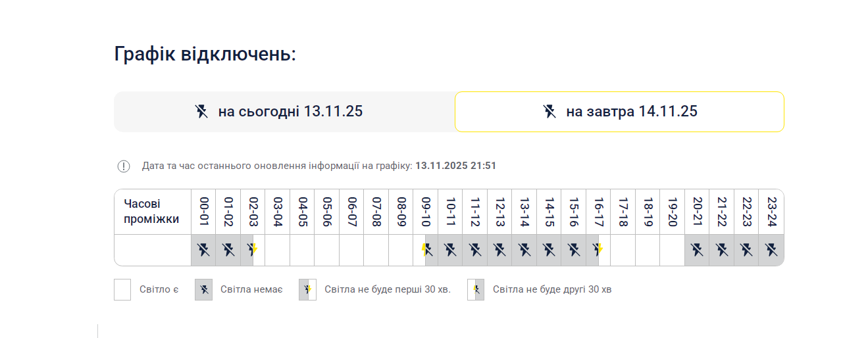Click the 14-15 time column header
868x338 pixels.
click(x=549, y=212)
